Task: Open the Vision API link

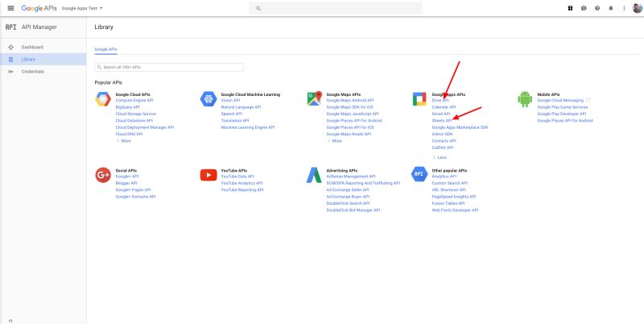Action: click(x=231, y=100)
